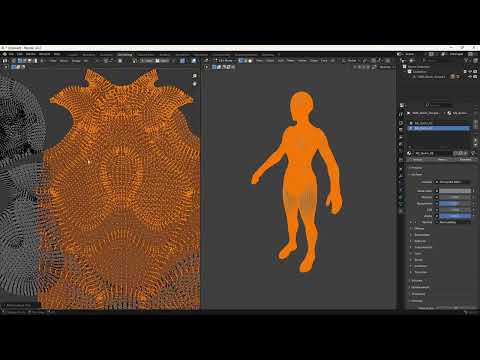
Task: Open the View menu in UV editor
Action: click(x=53, y=61)
